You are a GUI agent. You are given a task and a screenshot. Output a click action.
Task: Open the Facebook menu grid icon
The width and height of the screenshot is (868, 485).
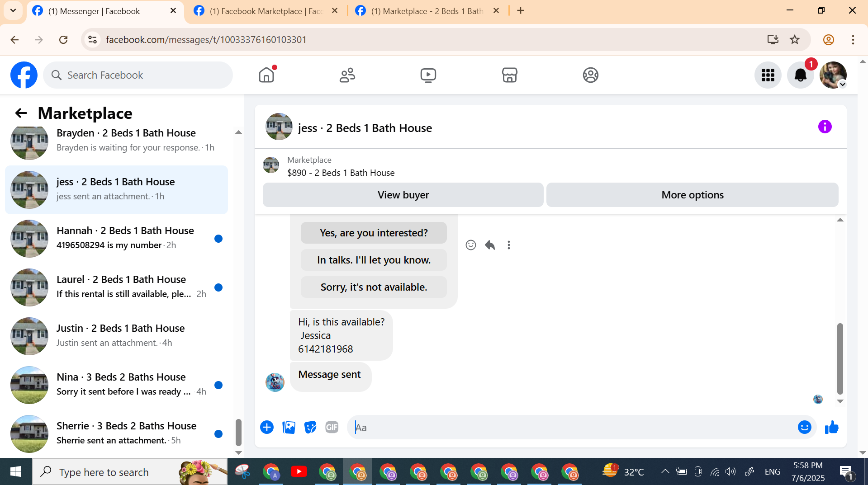point(768,75)
